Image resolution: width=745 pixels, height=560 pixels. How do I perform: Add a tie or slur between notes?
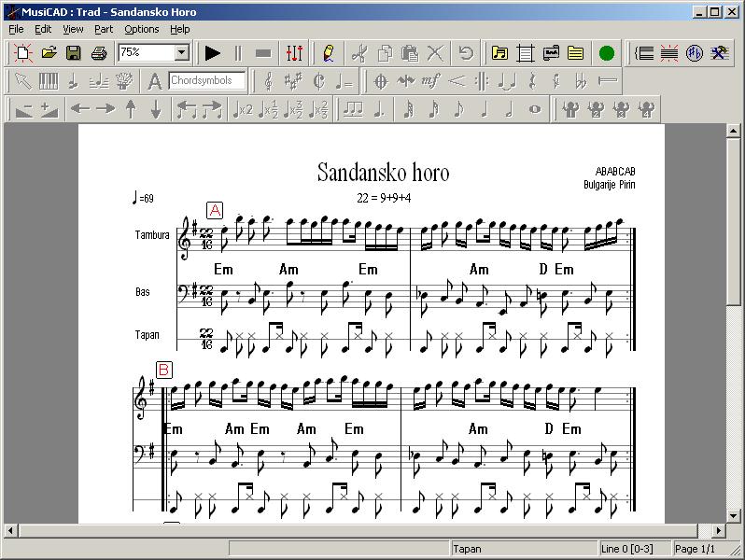[507, 81]
